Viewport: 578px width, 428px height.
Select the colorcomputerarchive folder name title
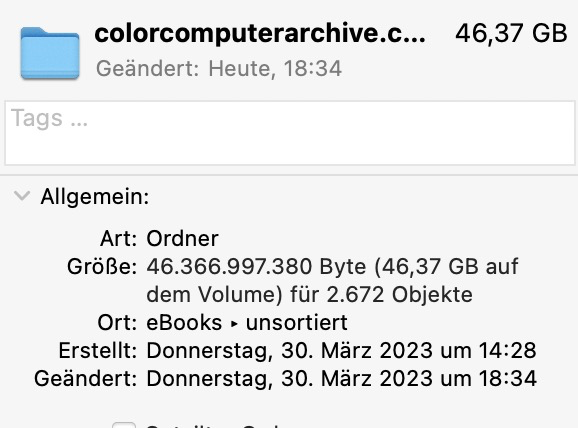click(x=260, y=33)
